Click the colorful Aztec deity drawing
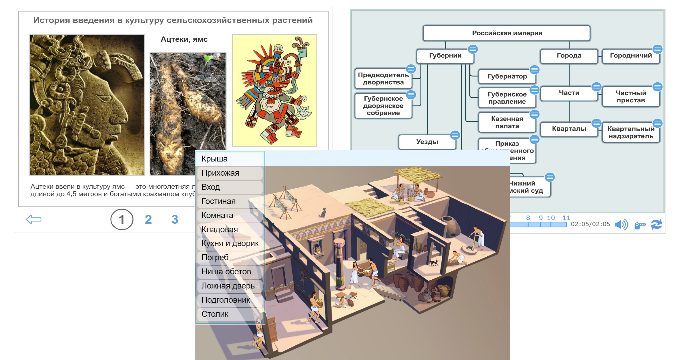 coord(274,90)
